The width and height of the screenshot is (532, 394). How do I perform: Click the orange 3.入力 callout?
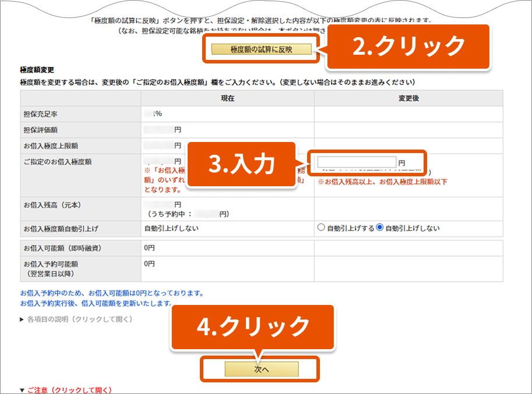pos(241,165)
